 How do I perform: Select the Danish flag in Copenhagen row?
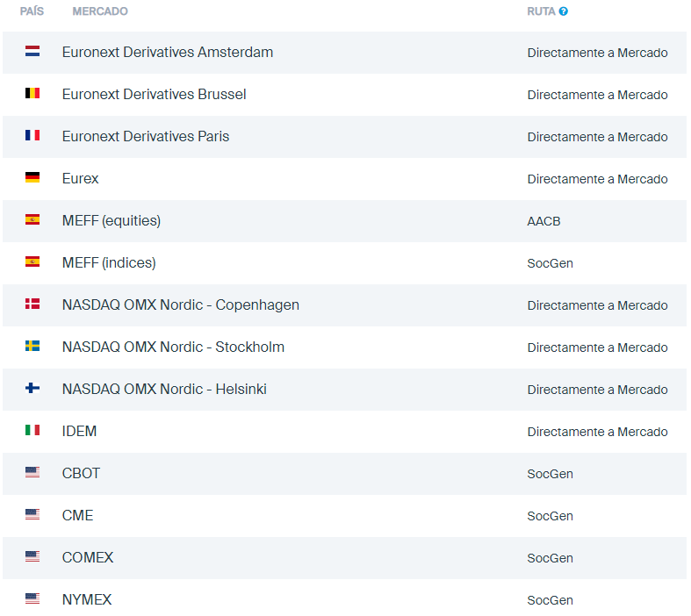tap(32, 304)
